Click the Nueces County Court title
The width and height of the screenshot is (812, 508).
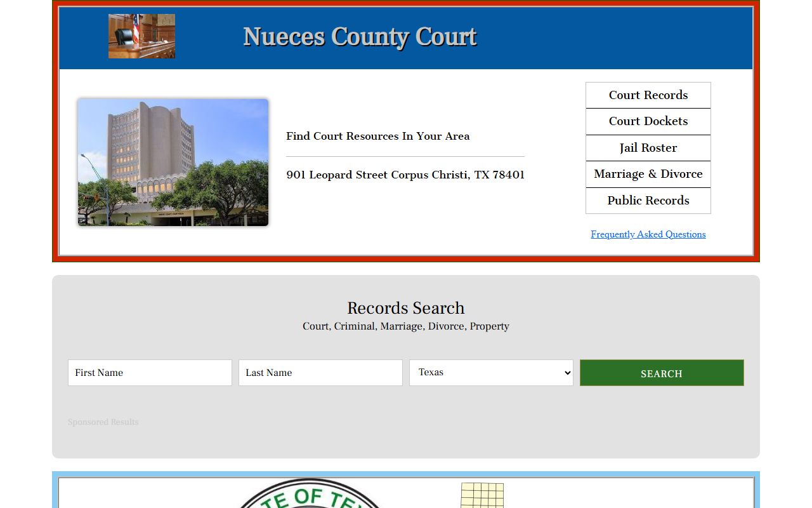click(x=360, y=37)
